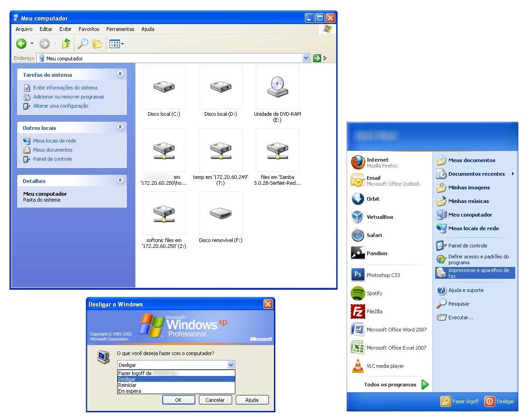
Task: Open the Ajuda menu in explorer
Action: pyautogui.click(x=148, y=29)
